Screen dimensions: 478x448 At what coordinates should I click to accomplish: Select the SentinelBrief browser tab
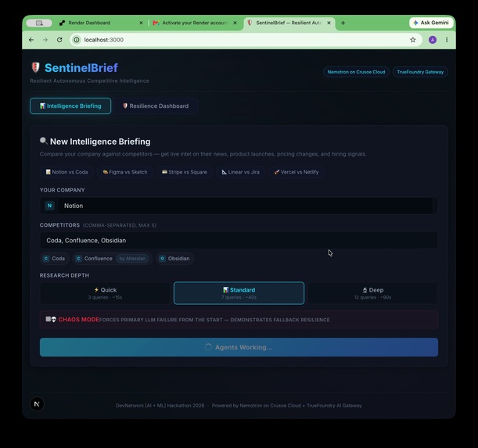(x=289, y=23)
